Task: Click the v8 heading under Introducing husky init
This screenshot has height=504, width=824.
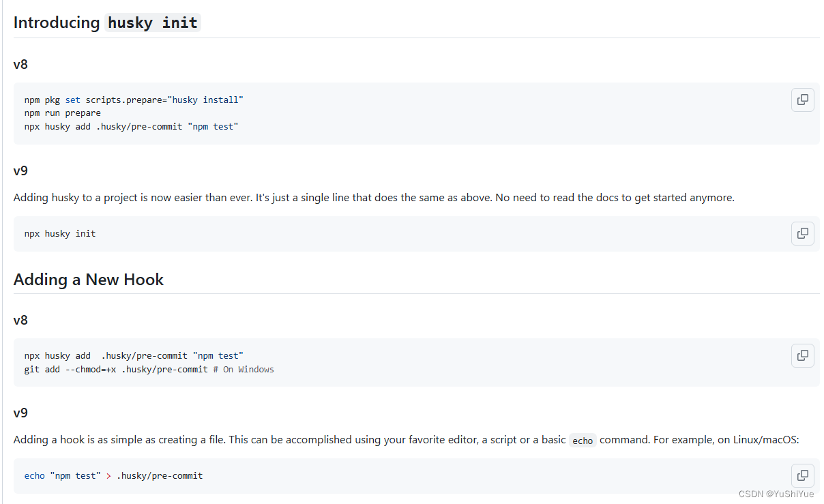Action: (20, 65)
